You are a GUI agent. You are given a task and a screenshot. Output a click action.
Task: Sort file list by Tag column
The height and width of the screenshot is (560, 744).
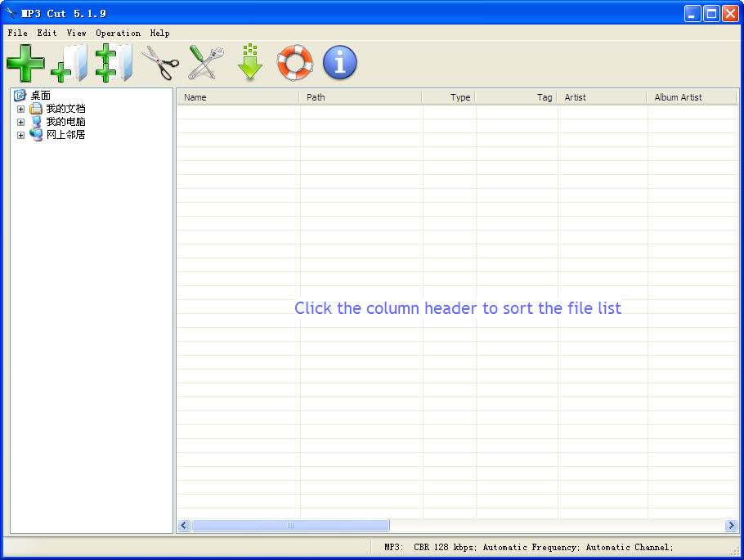(516, 97)
